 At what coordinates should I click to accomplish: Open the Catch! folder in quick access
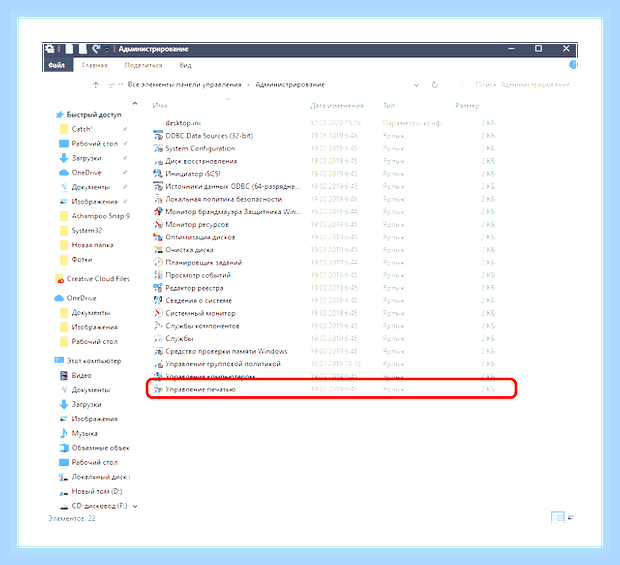pos(82,129)
